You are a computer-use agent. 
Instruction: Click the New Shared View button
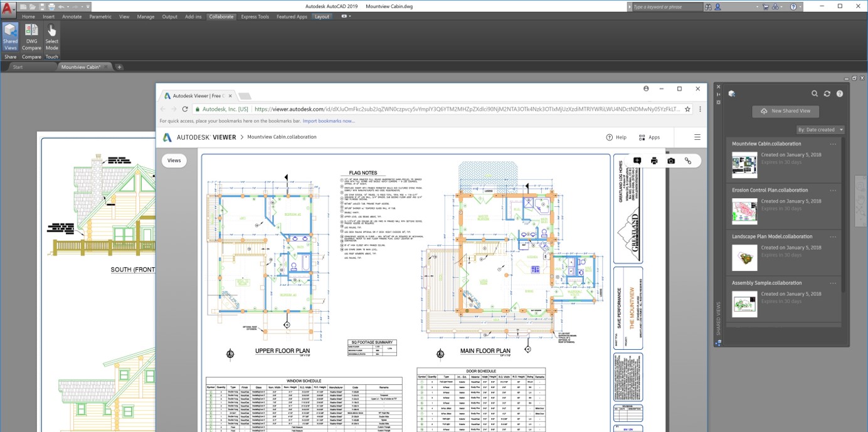[785, 111]
